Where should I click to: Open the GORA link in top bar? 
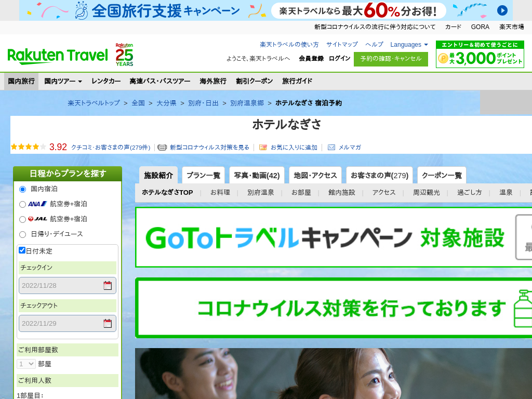[x=480, y=27]
